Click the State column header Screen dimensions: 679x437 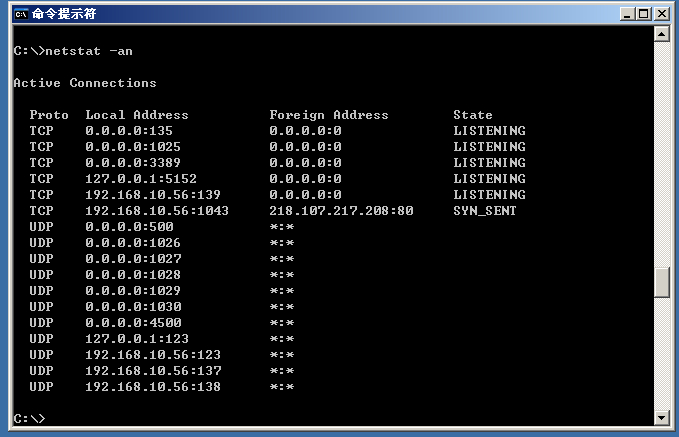[472, 115]
